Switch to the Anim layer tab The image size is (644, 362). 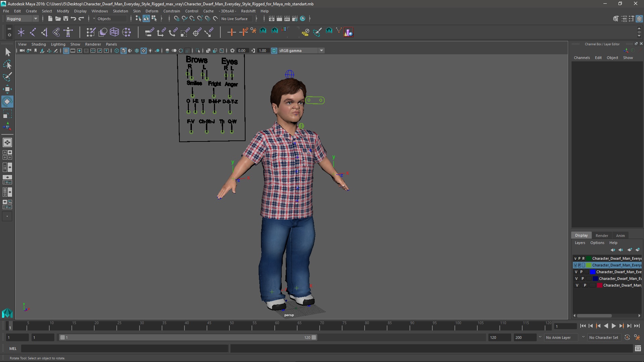click(x=620, y=236)
